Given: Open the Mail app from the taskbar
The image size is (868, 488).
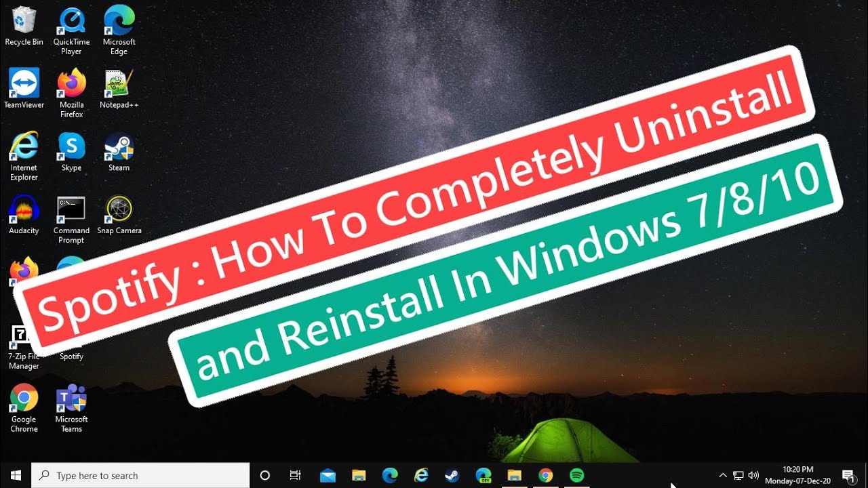Looking at the screenshot, I should click(328, 475).
